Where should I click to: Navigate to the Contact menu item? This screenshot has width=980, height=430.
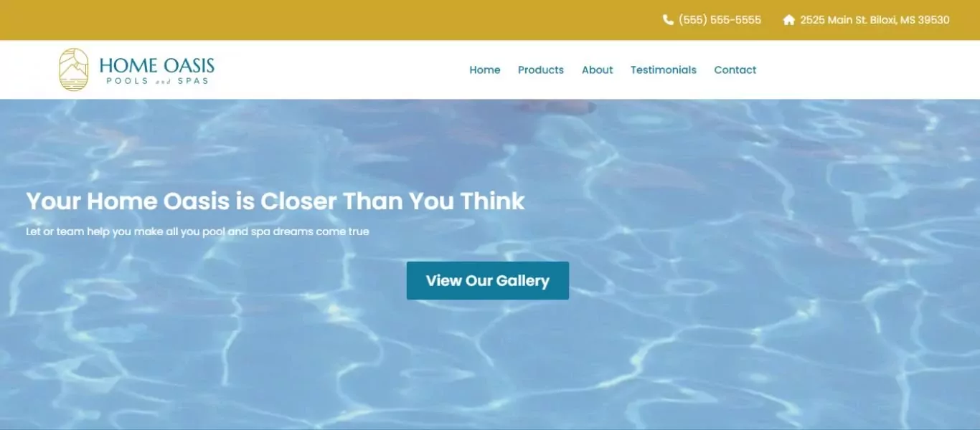pos(735,70)
